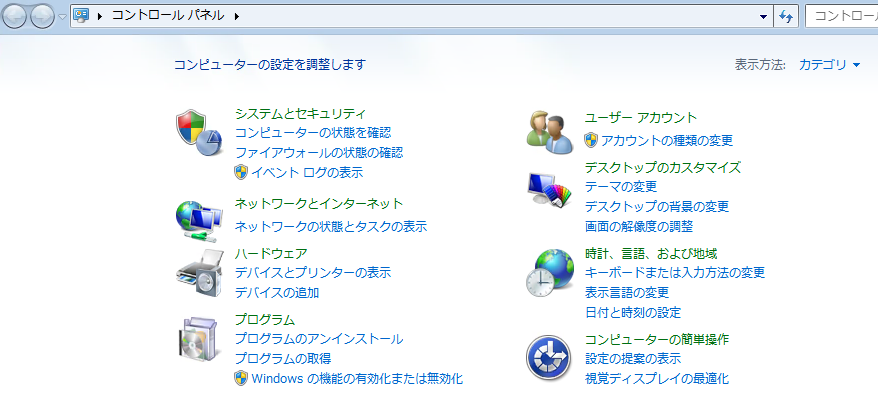Focus the Control Panel search box
This screenshot has height=417, width=878.
[x=842, y=16]
